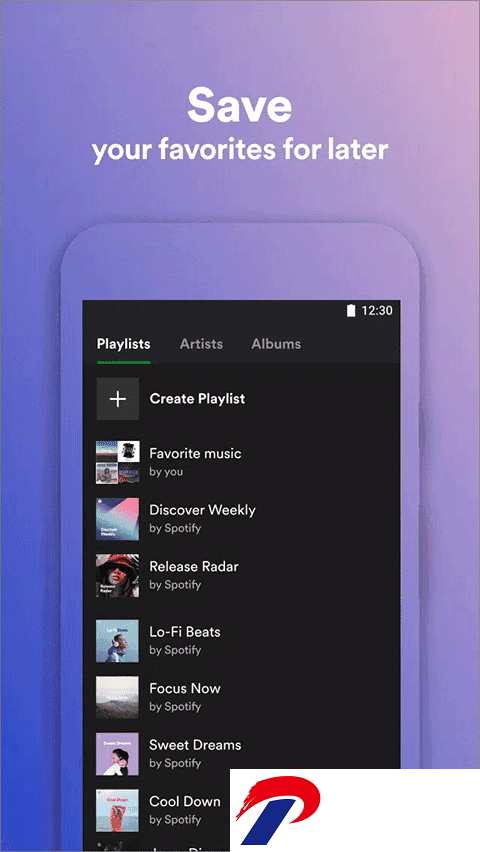Screen dimensions: 480x852
Task: Tap the Focus Now cover thumbnail
Action: coord(117,697)
